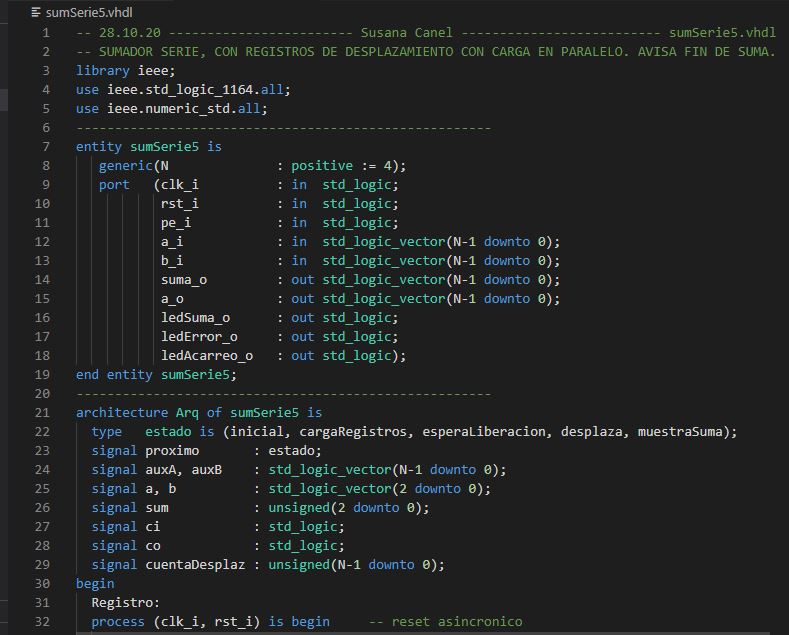
Task: Click the ledAcarreo_o port name
Action: (207, 355)
